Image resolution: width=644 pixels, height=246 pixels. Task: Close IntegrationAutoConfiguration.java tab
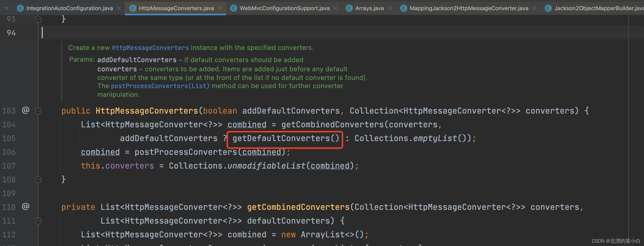pyautogui.click(x=119, y=8)
